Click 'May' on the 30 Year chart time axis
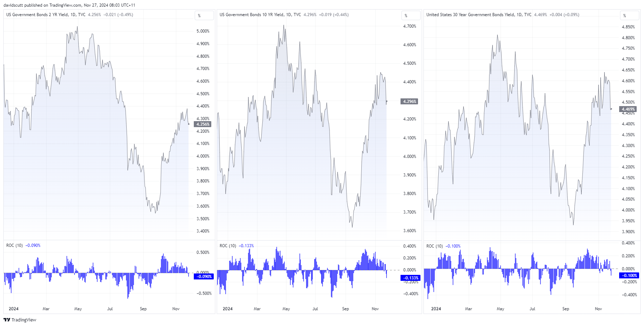The width and height of the screenshot is (644, 326). pos(500,309)
